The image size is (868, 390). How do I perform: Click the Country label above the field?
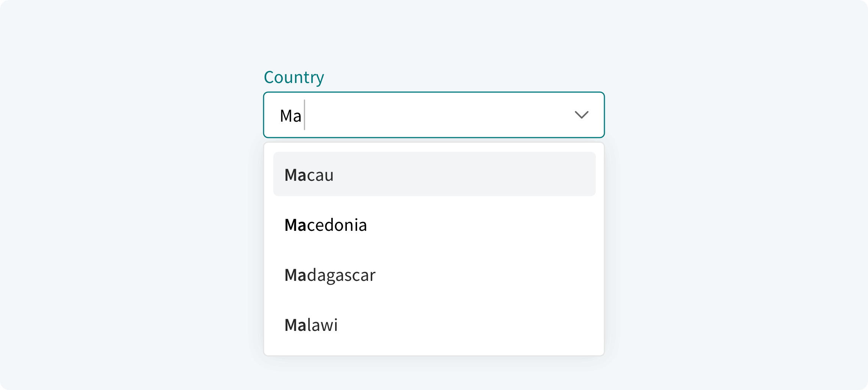[x=294, y=77]
